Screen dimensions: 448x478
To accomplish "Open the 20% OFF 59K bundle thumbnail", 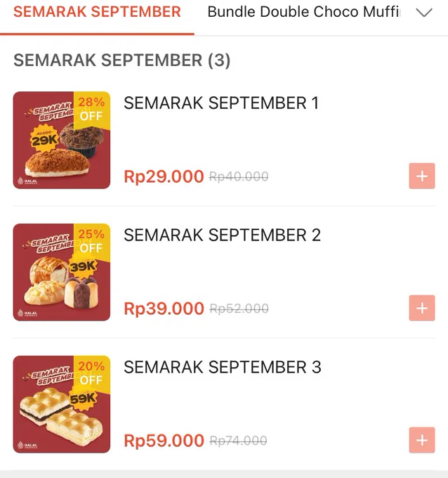I will click(x=62, y=404).
